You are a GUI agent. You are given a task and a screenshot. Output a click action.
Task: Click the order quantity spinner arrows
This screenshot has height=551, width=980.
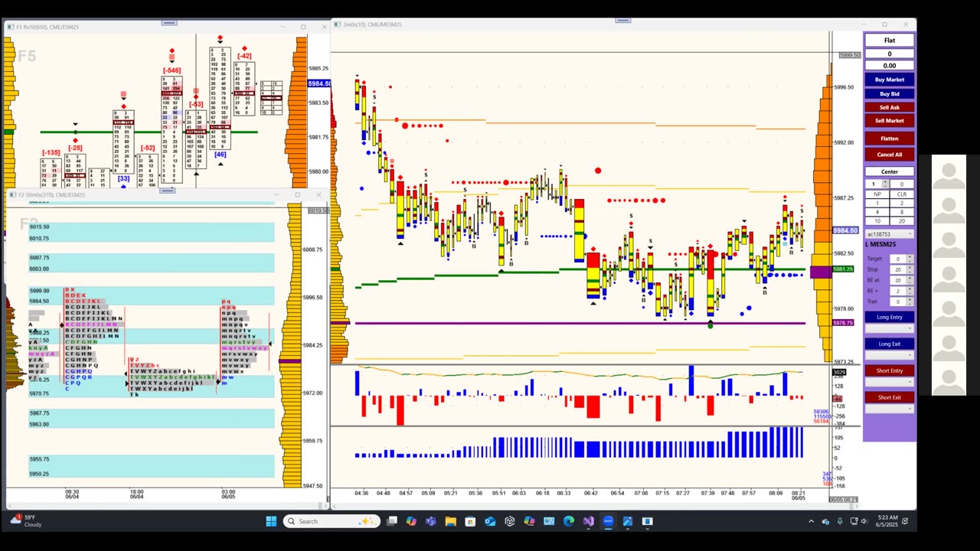pos(885,184)
